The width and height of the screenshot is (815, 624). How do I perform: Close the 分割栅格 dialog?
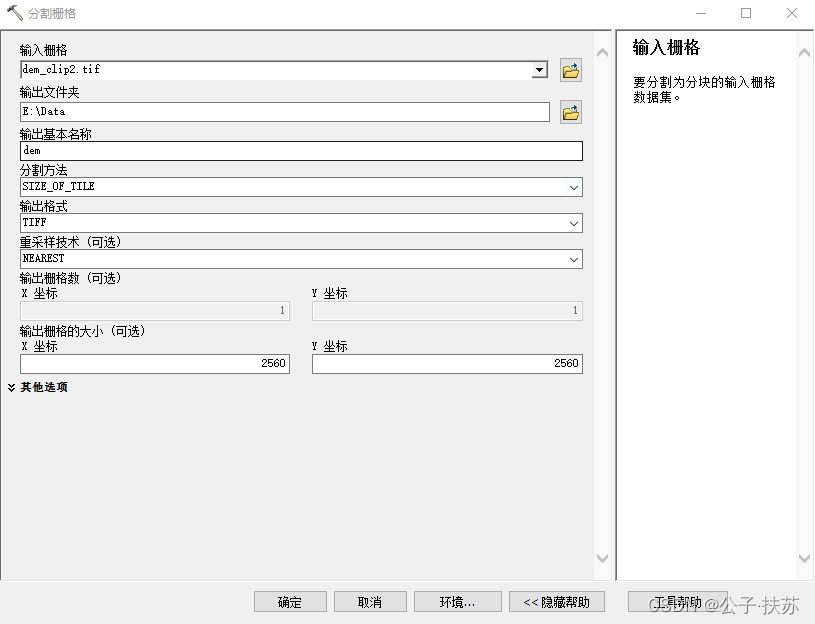[x=792, y=13]
